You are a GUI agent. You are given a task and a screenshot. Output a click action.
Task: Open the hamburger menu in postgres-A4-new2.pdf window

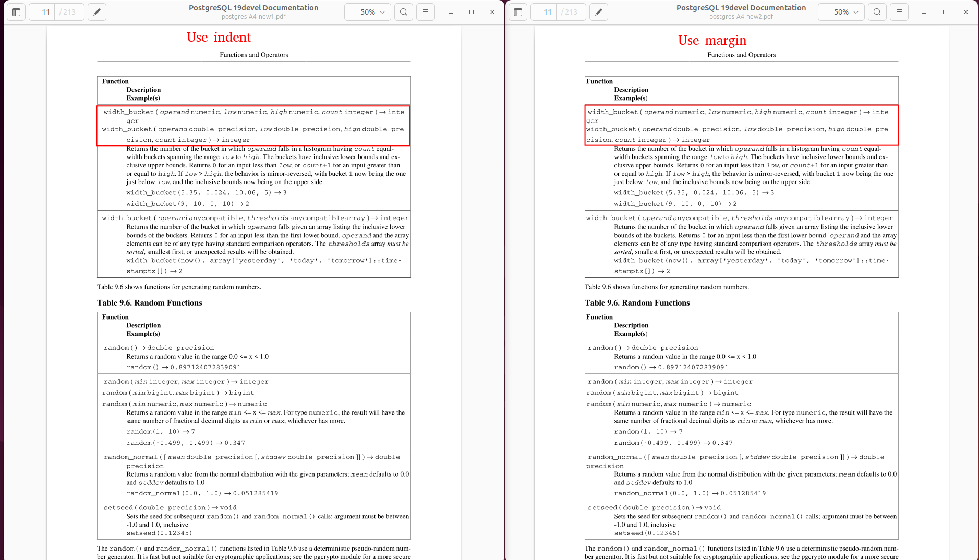899,12
